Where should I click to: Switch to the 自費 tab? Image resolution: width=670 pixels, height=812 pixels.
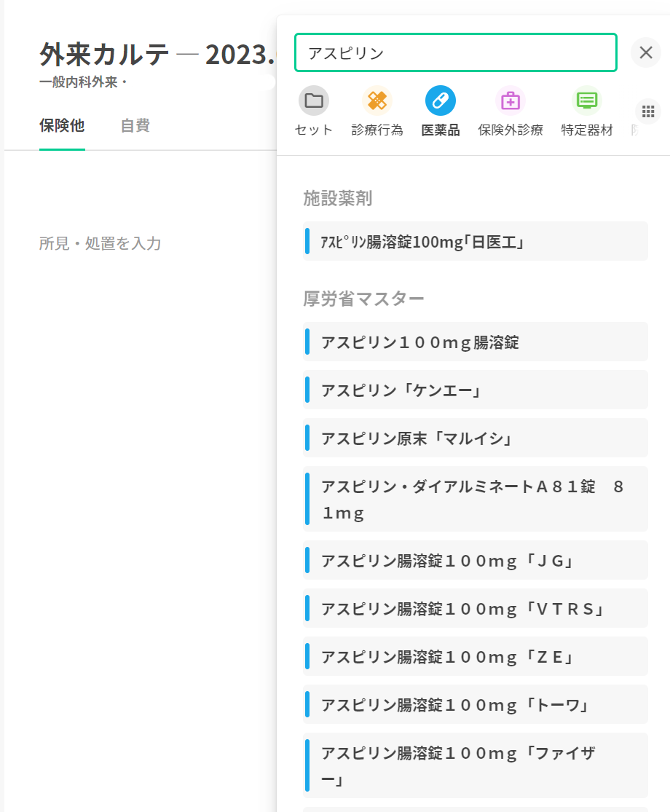pos(135,125)
